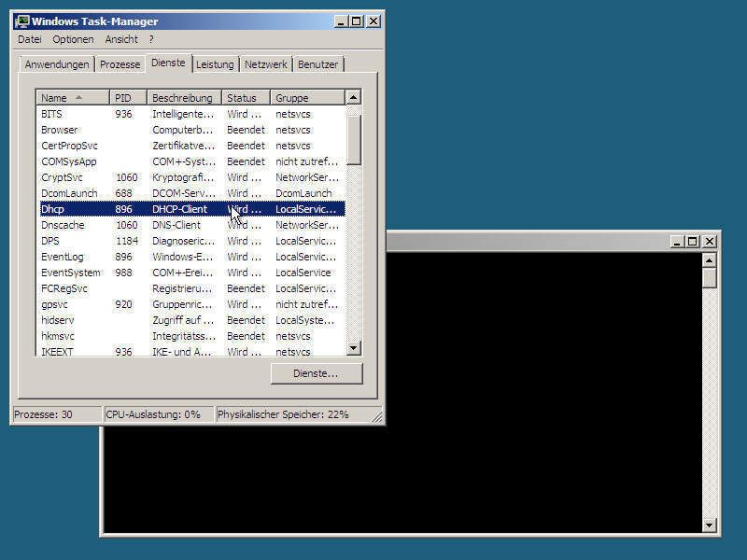The image size is (747, 560).
Task: Select the EventLog service row
Action: click(192, 258)
